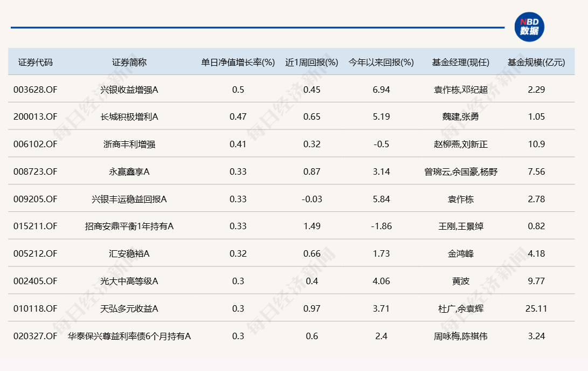The height and width of the screenshot is (371, 588).
Task: Select the 证券简称 column header
Action: (129, 62)
